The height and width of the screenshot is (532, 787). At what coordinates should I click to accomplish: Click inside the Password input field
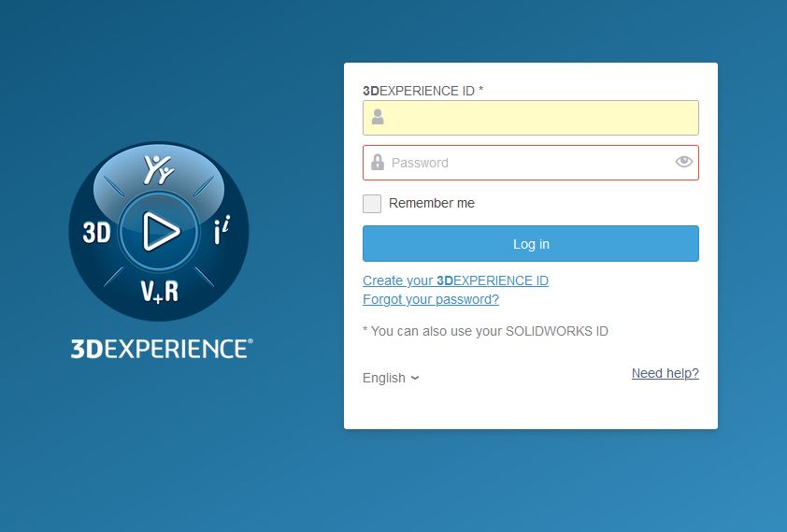[528, 163]
